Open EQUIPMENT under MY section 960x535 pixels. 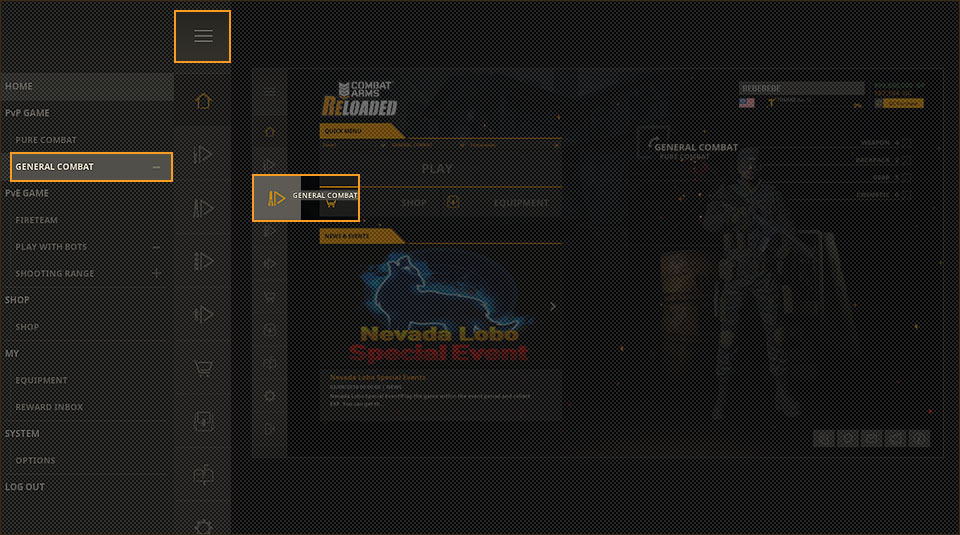coord(41,380)
